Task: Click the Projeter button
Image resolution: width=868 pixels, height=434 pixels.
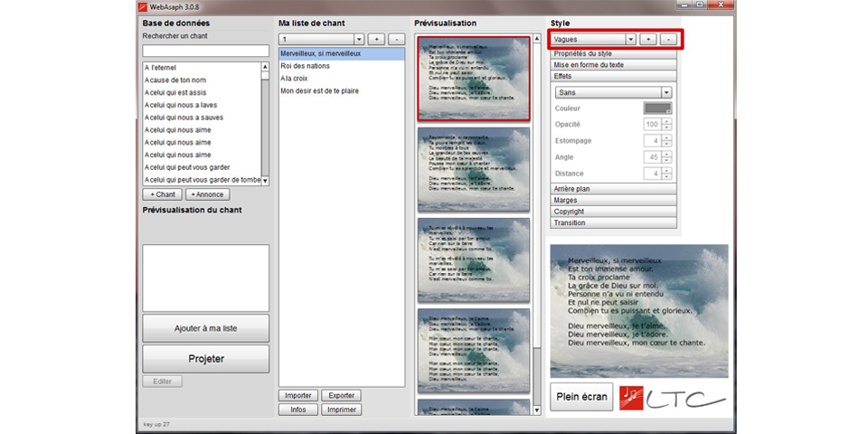Action: point(206,359)
